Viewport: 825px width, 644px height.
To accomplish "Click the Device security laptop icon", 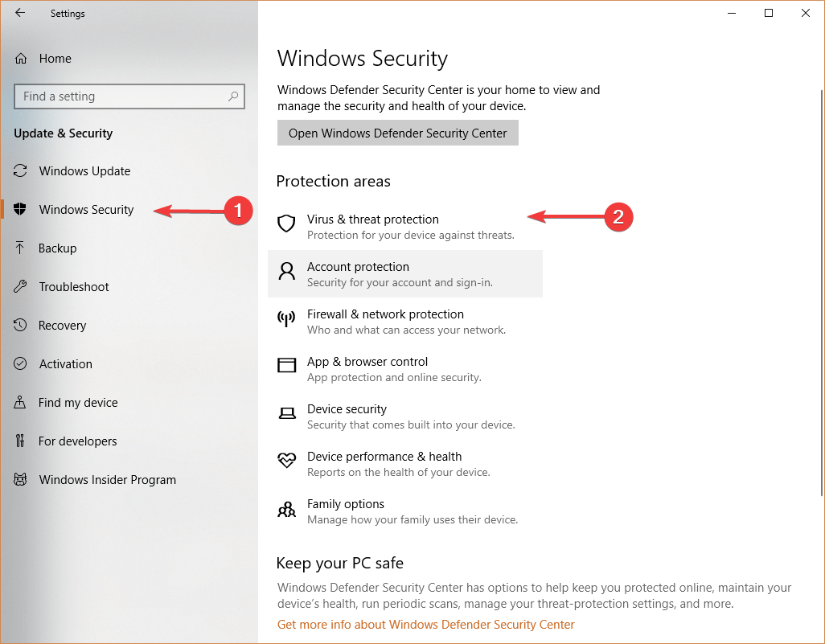I will tap(286, 413).
